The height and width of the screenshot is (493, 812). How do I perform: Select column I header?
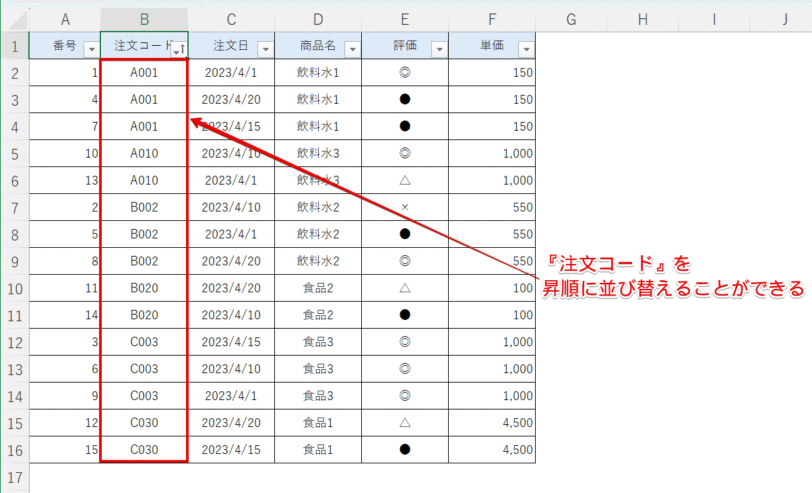[x=714, y=20]
